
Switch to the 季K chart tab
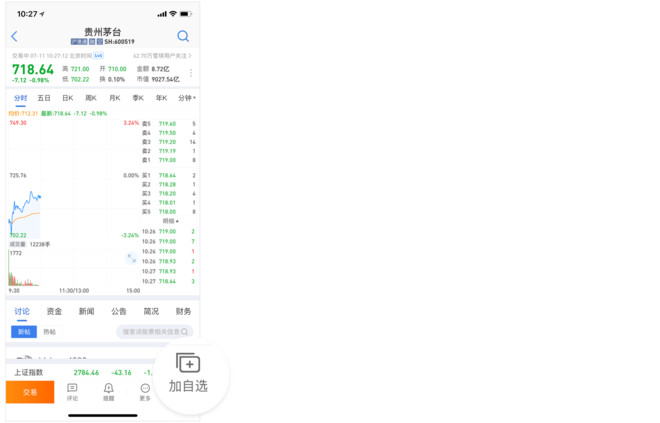tap(138, 98)
